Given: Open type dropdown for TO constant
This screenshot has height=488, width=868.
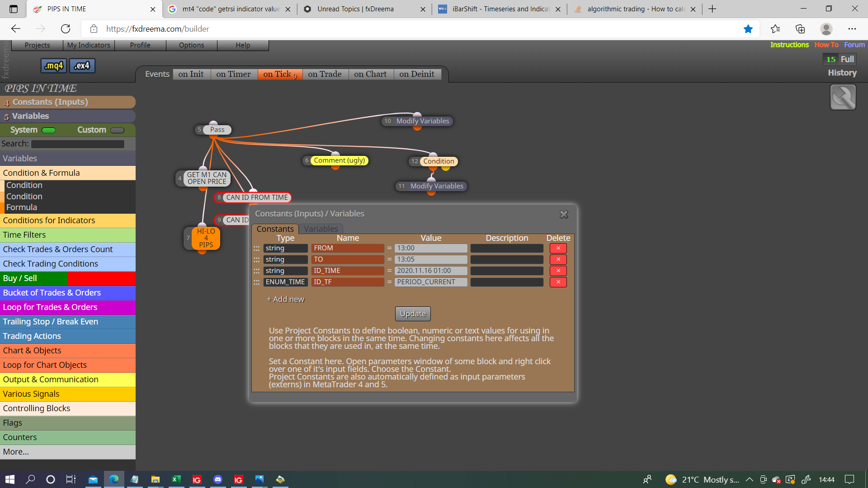Looking at the screenshot, I should pos(286,259).
